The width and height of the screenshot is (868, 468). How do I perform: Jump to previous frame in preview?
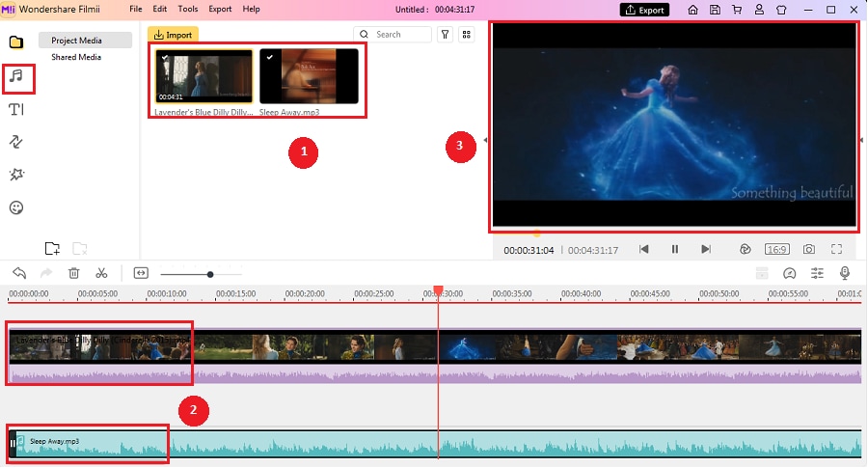643,249
